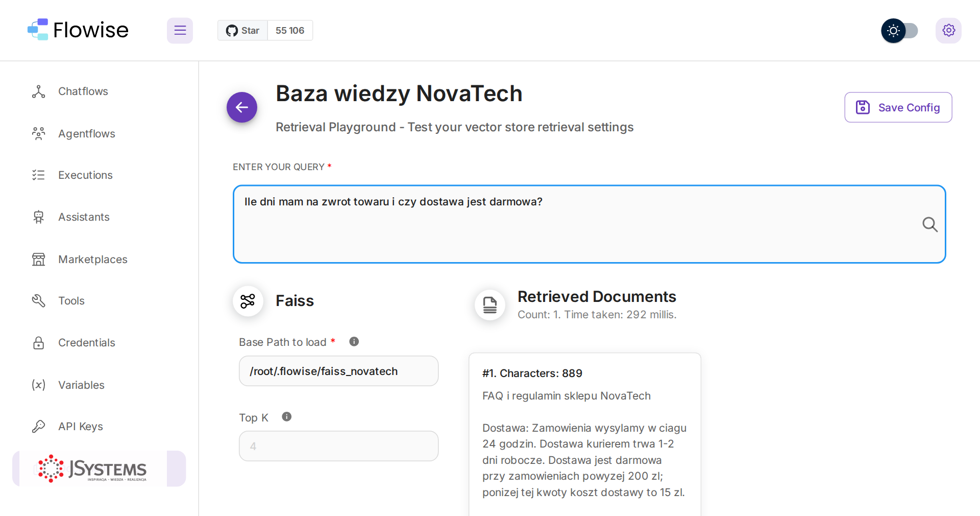980x516 pixels.
Task: Show info tooltip for Top K
Action: coord(287,417)
